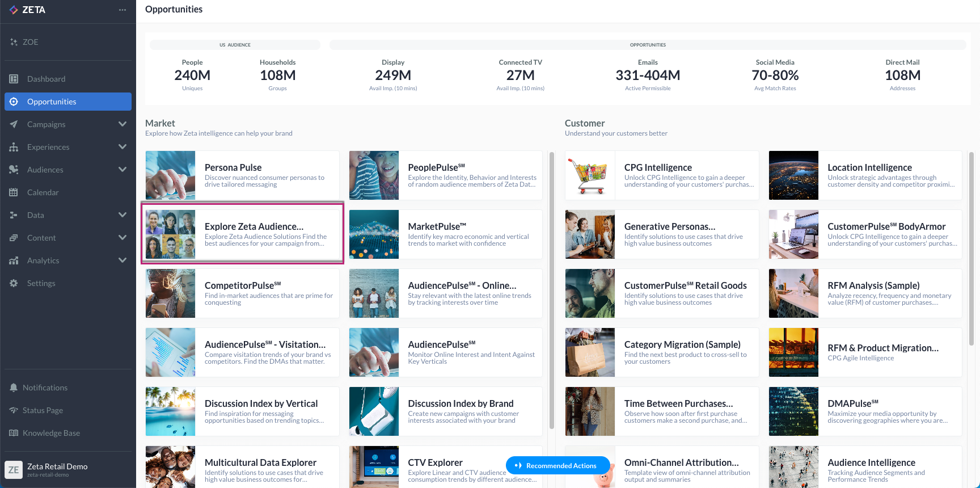Open the Persona Pulse card
The image size is (980, 488).
point(242,175)
